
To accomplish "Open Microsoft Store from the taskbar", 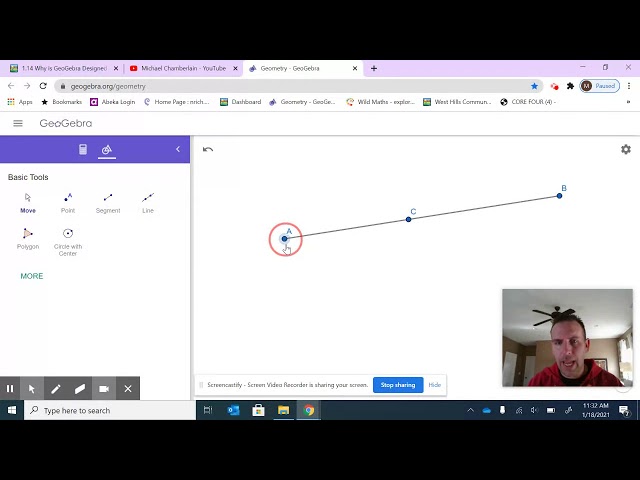I will [258, 410].
